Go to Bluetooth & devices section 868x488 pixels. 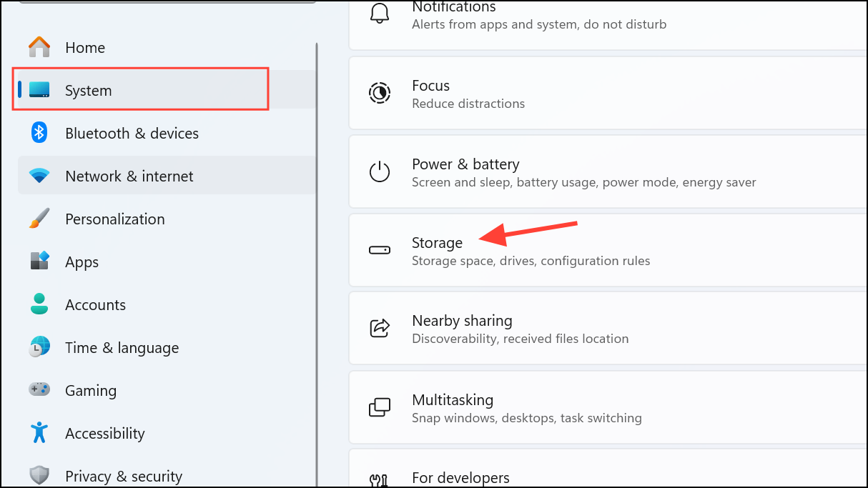coord(132,134)
